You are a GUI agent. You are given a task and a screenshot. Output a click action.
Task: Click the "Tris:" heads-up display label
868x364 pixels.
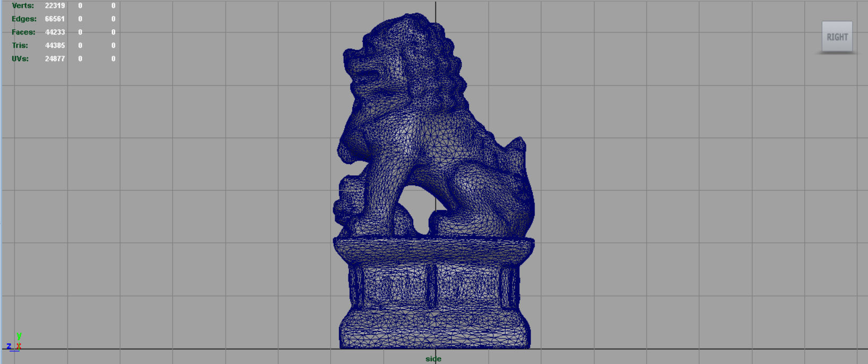[x=20, y=45]
